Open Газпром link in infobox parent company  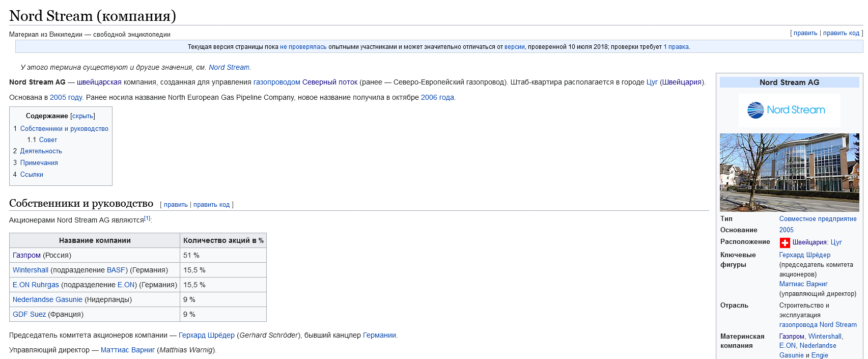pyautogui.click(x=792, y=337)
